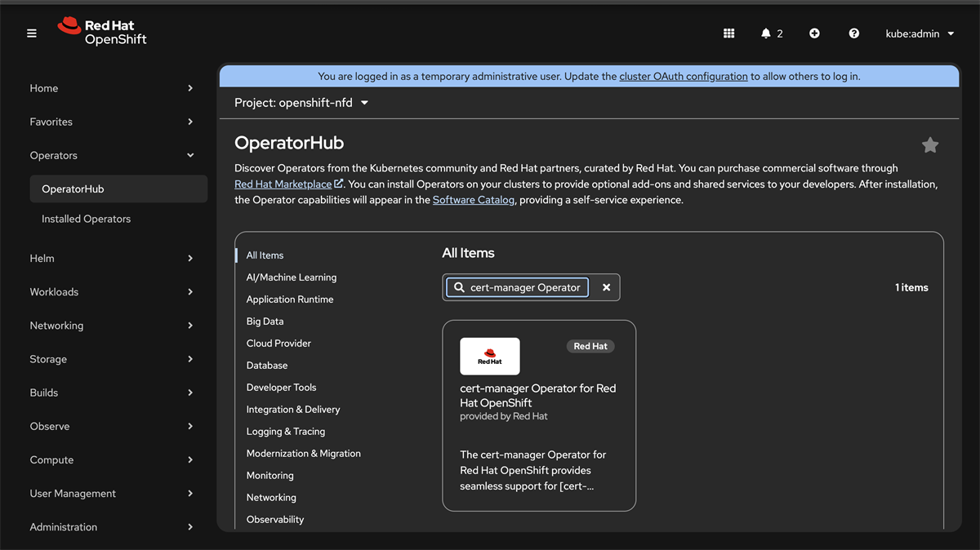Filter by AI/Machine Learning category
980x550 pixels.
(x=292, y=277)
